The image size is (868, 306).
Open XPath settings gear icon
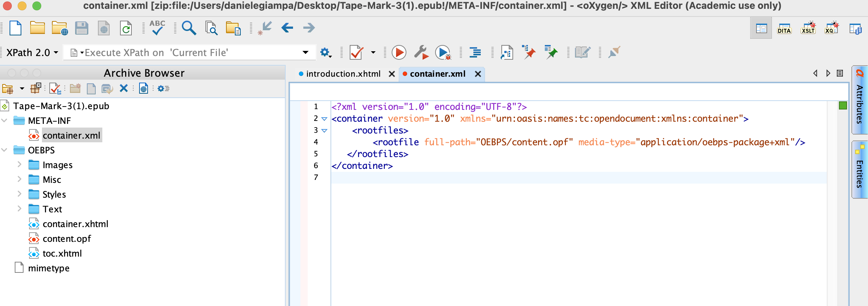(x=326, y=53)
